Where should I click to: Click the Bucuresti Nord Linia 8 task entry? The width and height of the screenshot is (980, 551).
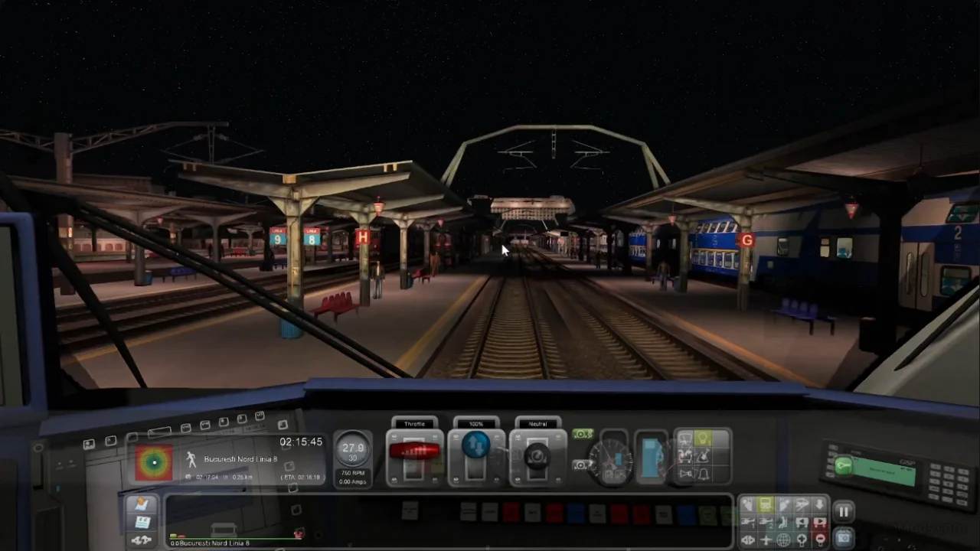[x=240, y=459]
